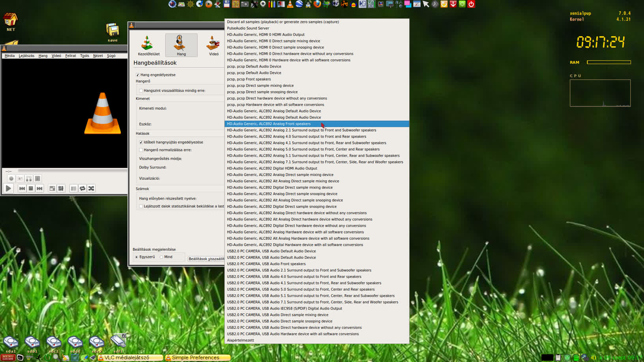The image size is (644, 362).
Task: Open the Videó menu in VLC menubar
Action: click(x=56, y=56)
